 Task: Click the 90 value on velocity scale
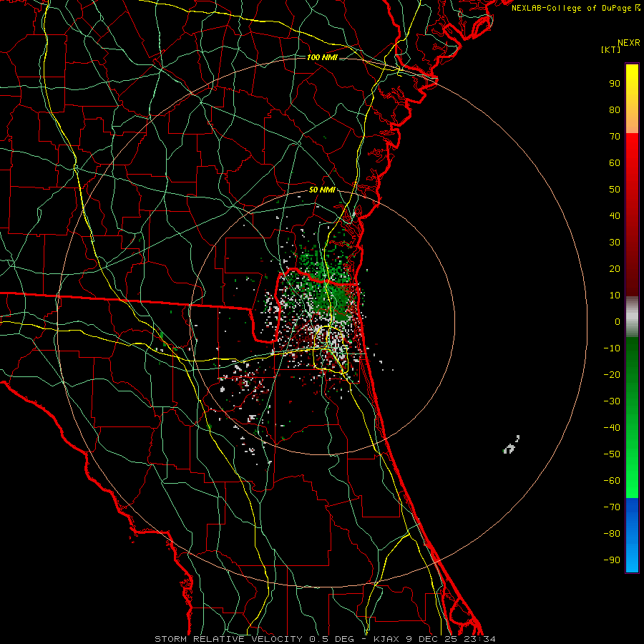click(x=615, y=84)
